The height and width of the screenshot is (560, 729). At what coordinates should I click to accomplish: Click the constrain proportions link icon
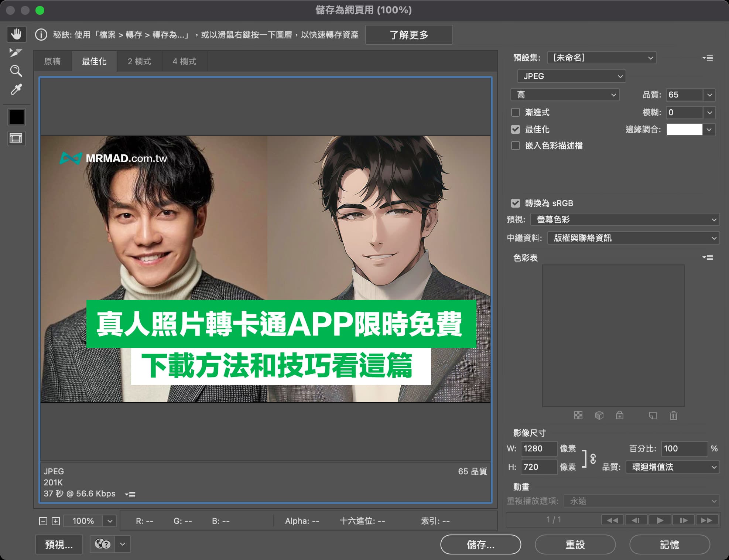(x=593, y=459)
